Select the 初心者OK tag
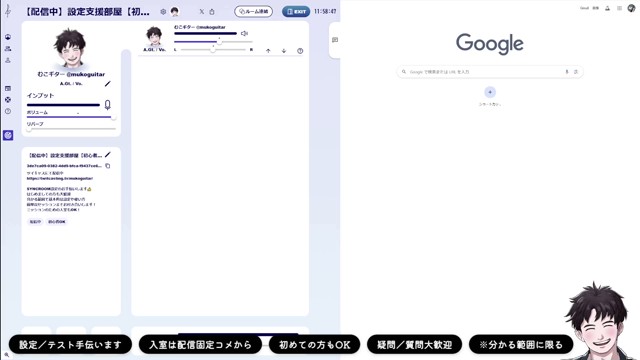The image size is (640, 360). [x=57, y=222]
